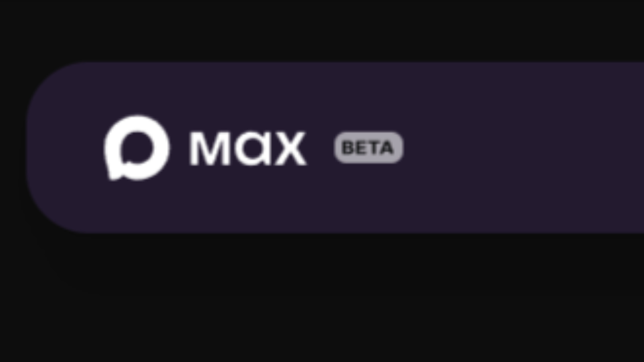Screen dimensions: 644x362
Task: Click empty purple banner area right of BETA
Action: 523,148
